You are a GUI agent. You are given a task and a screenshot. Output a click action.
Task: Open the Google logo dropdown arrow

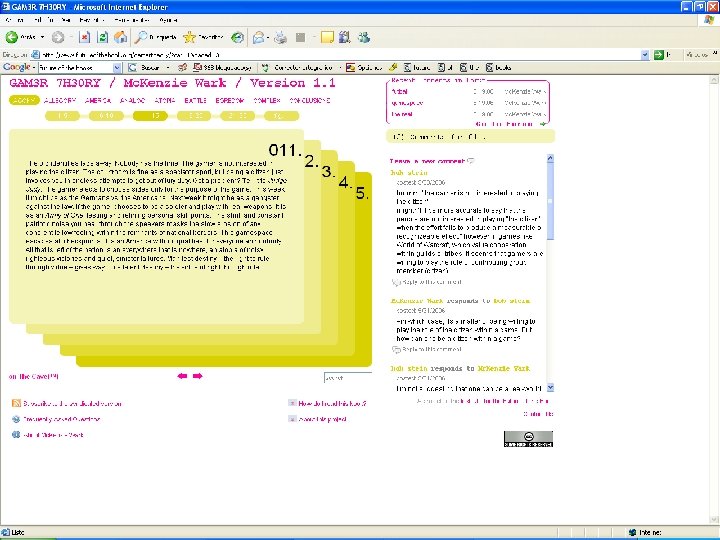(34, 68)
